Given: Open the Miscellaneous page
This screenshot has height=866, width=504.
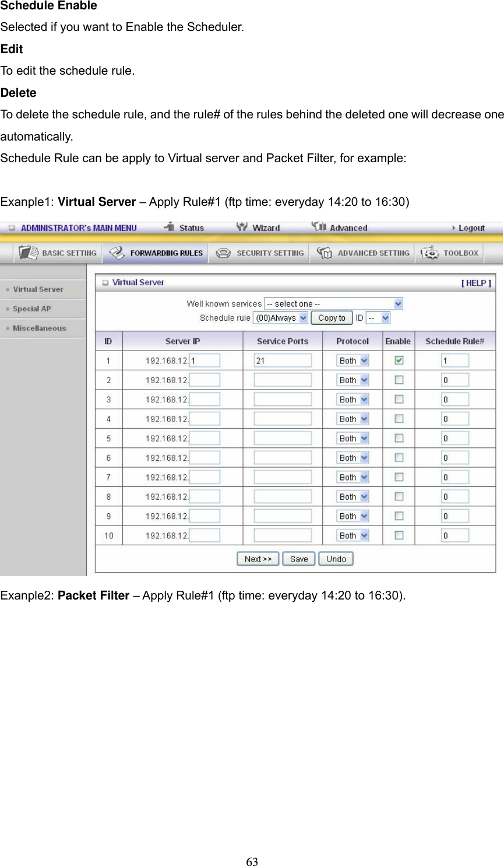Looking at the screenshot, I should coord(40,328).
